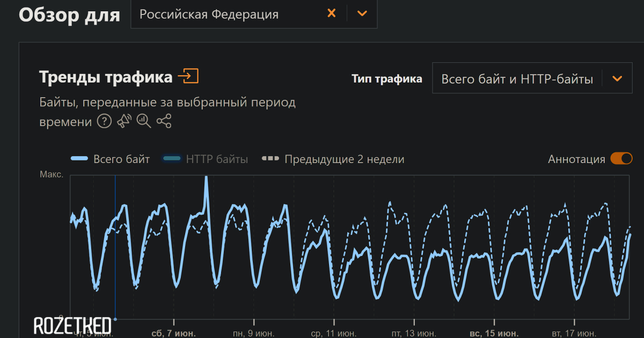Click the вс, 15 июн. date label

494,333
